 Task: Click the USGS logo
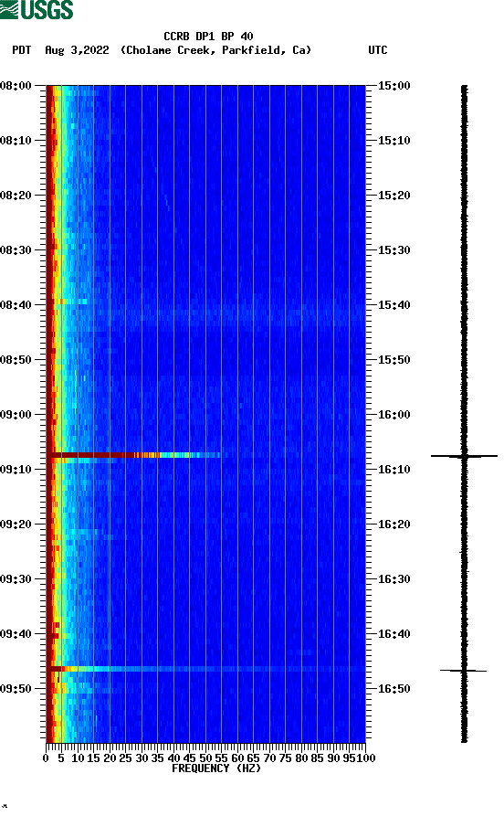(x=37, y=9)
